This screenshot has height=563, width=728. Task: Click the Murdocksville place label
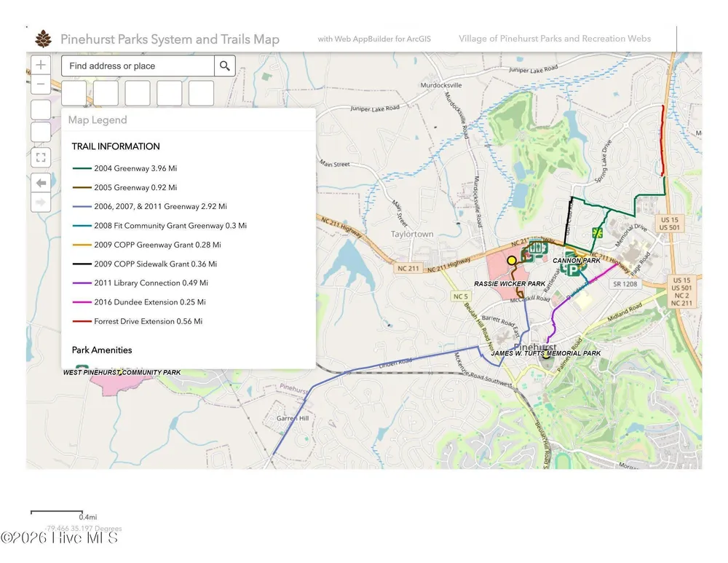441,85
